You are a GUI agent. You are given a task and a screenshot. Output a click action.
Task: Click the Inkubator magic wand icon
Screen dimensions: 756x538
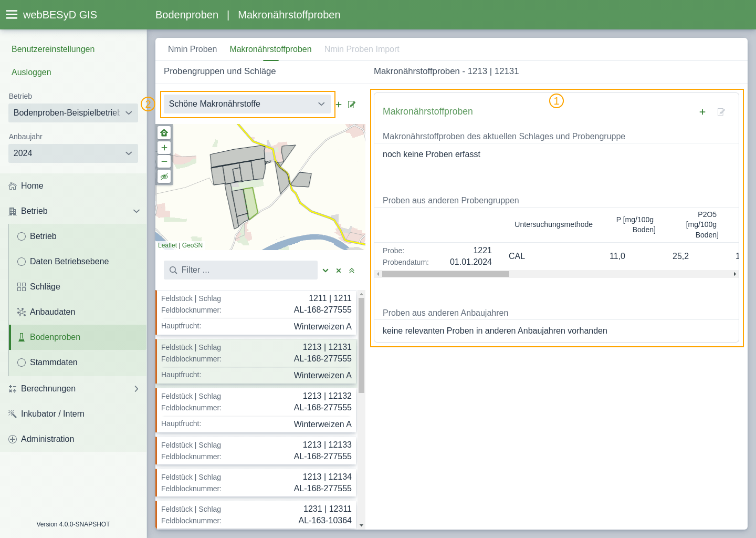click(13, 414)
